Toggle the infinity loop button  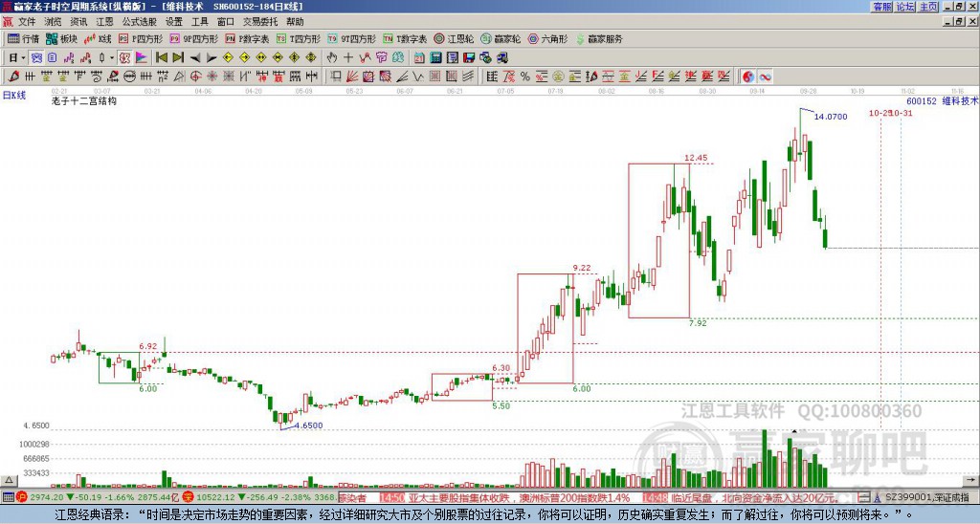(765, 76)
